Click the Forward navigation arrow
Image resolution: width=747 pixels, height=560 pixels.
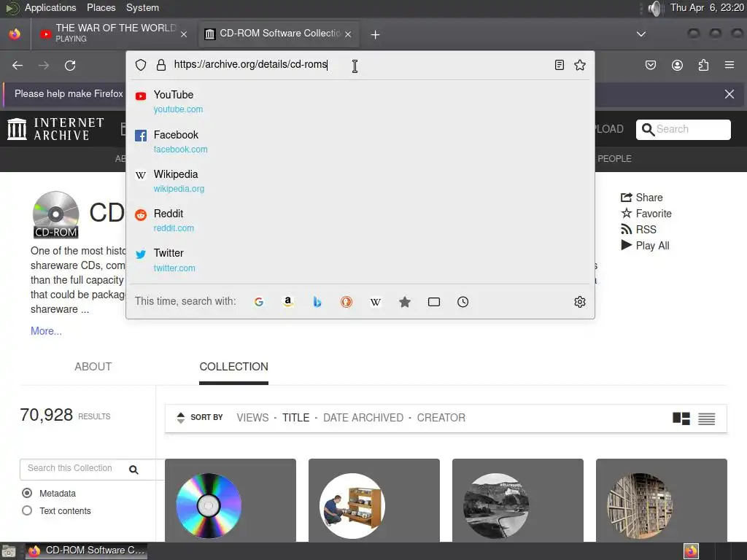coord(44,65)
